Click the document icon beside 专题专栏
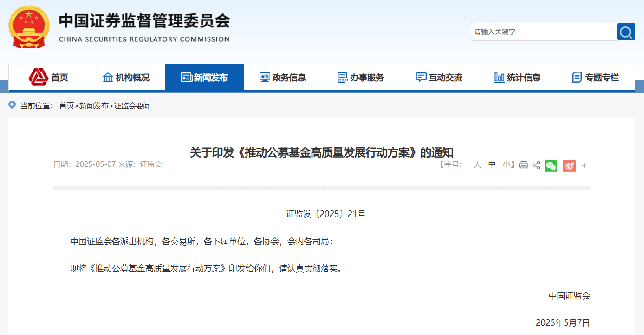 [577, 77]
